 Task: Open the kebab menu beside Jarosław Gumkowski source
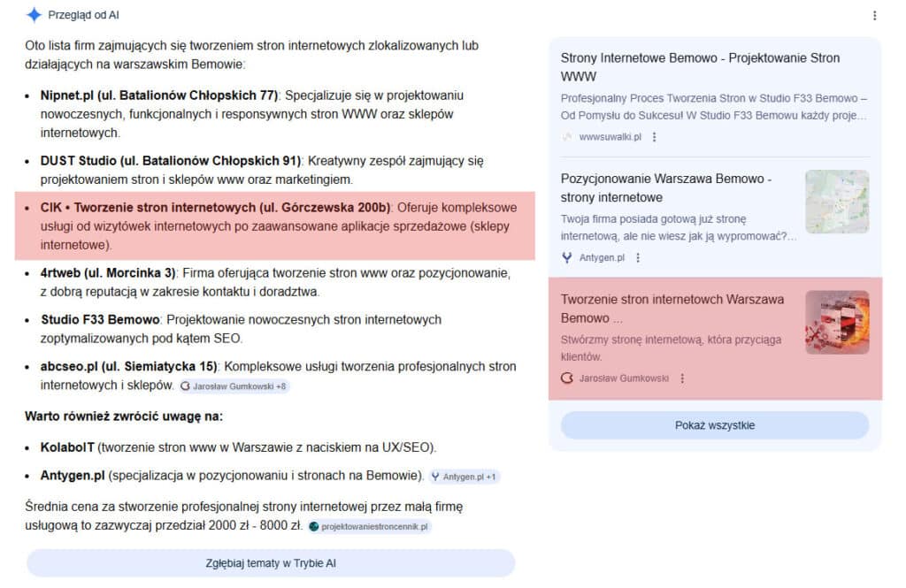682,378
